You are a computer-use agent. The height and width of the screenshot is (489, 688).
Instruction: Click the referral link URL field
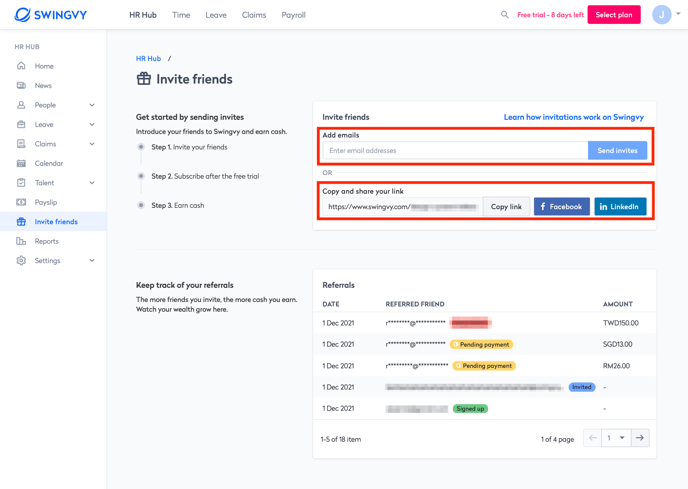tap(403, 207)
